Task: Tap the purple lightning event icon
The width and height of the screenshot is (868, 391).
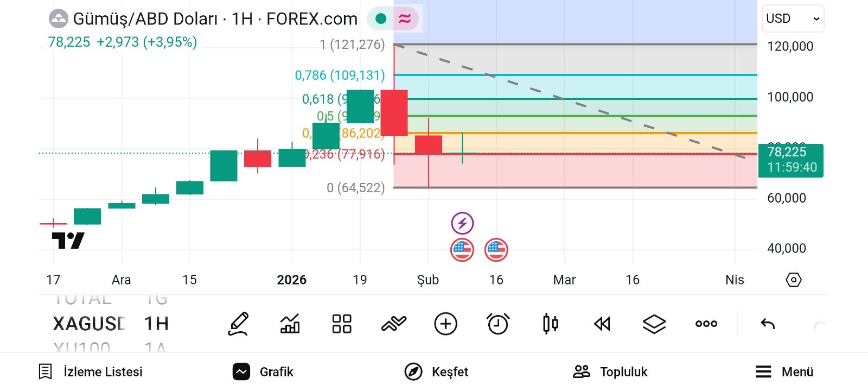Action: [462, 223]
